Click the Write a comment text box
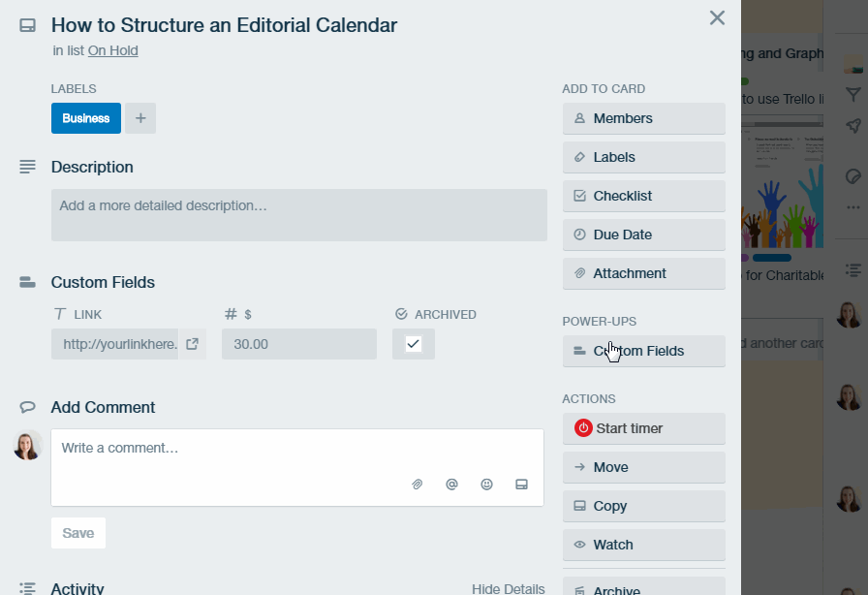 coord(297,467)
